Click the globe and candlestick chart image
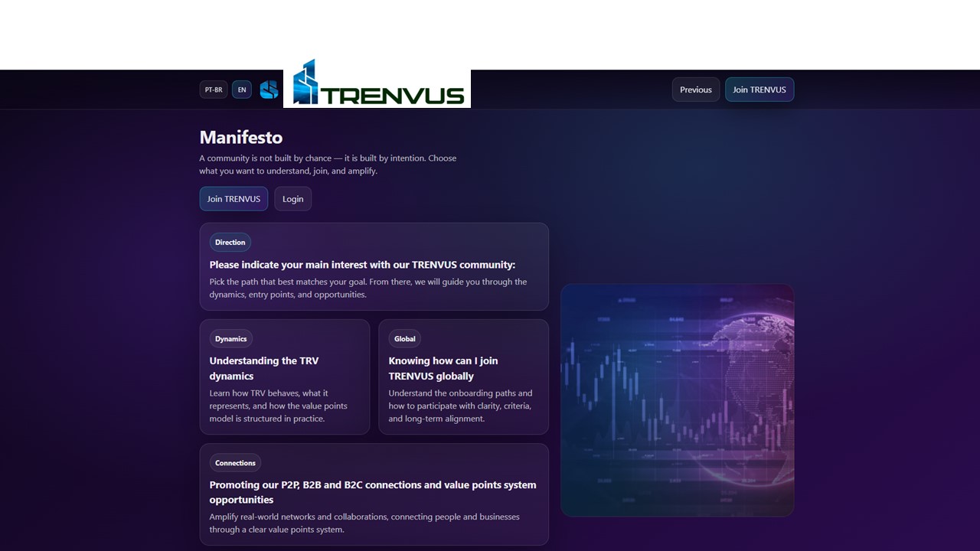This screenshot has height=551, width=980. 678,400
